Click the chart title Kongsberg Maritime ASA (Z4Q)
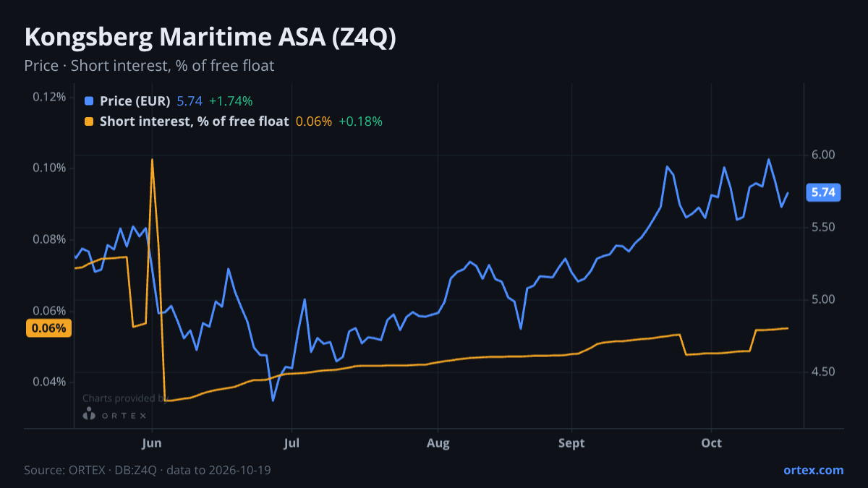The height and width of the screenshot is (488, 868). click(x=210, y=38)
